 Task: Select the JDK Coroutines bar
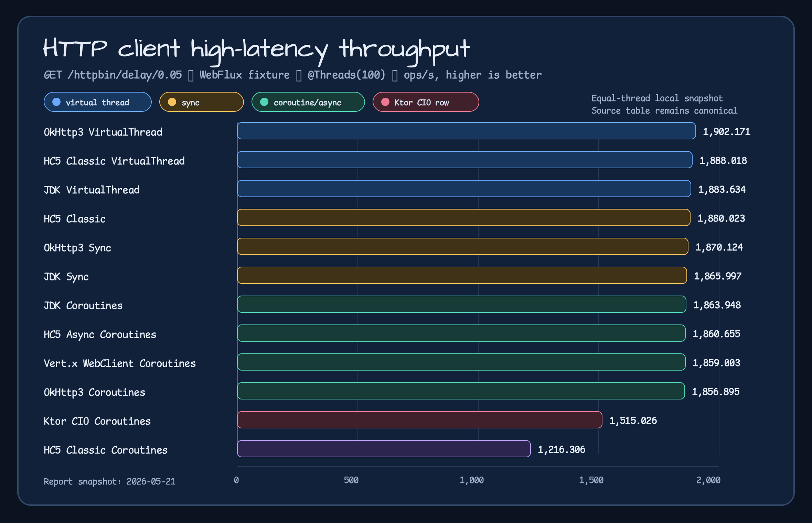point(462,304)
